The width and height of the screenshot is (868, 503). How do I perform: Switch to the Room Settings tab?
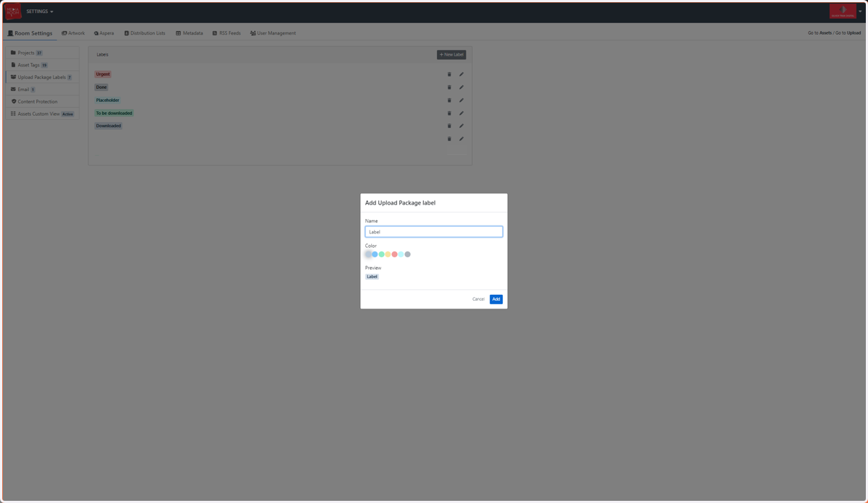(30, 33)
